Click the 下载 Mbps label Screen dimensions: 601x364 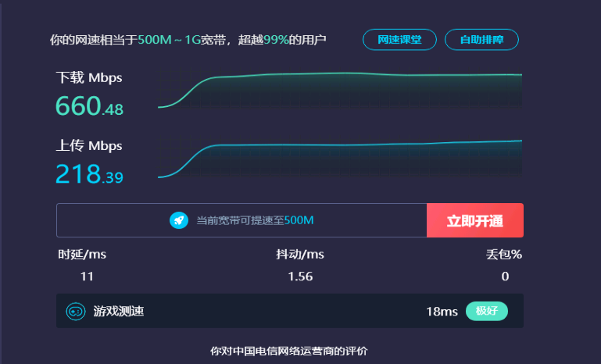pyautogui.click(x=89, y=77)
